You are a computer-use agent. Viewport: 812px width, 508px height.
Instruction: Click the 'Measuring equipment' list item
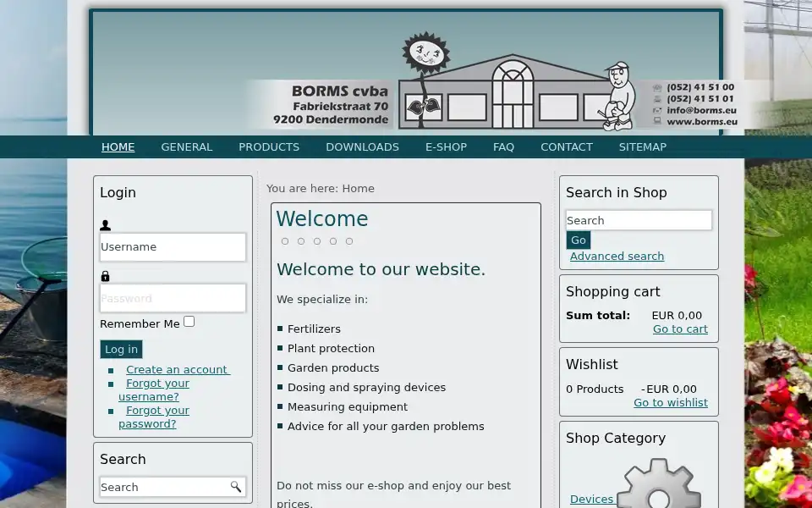pyautogui.click(x=348, y=407)
